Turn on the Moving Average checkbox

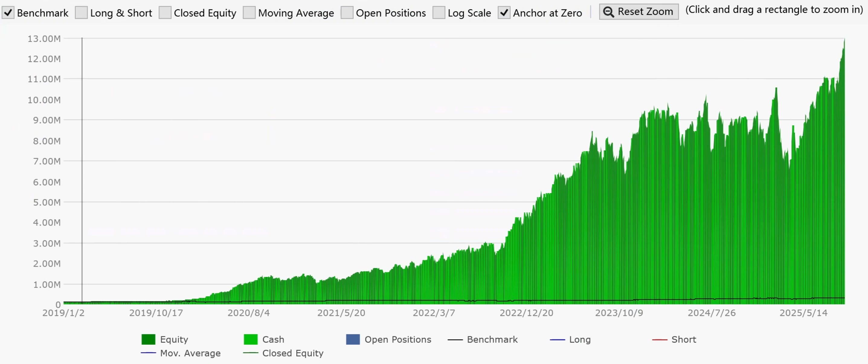click(x=249, y=13)
